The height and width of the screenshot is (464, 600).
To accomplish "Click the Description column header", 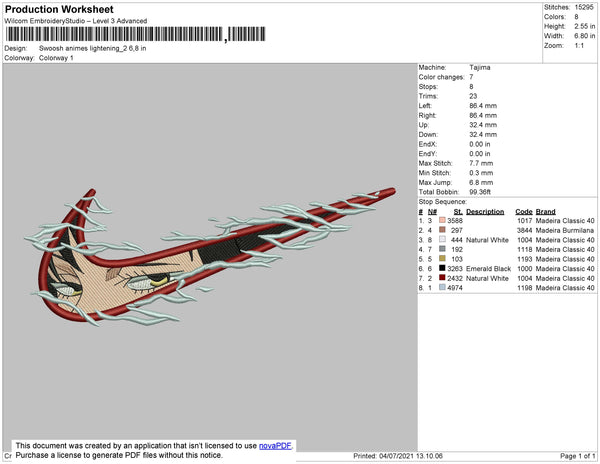I will click(x=485, y=212).
